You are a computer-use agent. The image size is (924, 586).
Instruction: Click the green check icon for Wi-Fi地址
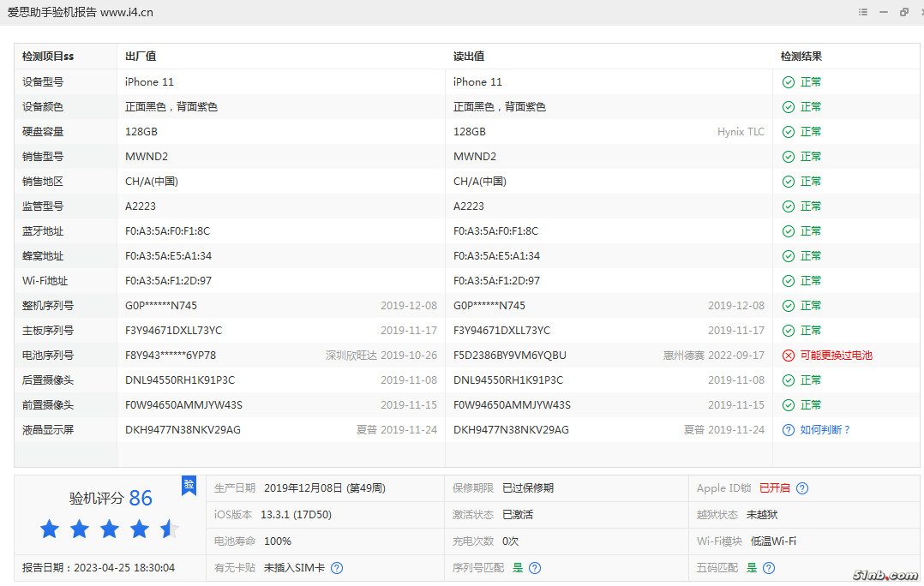[789, 281]
